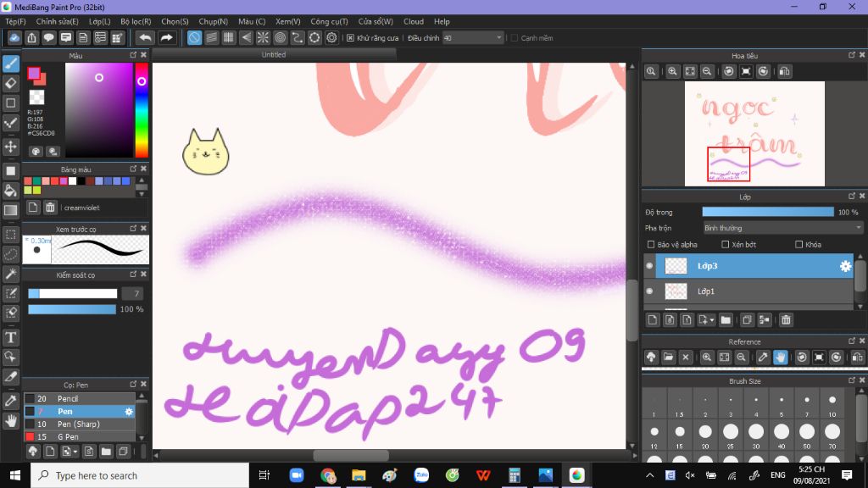Zoom out on the Navigator panel
Screen dimensions: 868x488
click(707, 71)
